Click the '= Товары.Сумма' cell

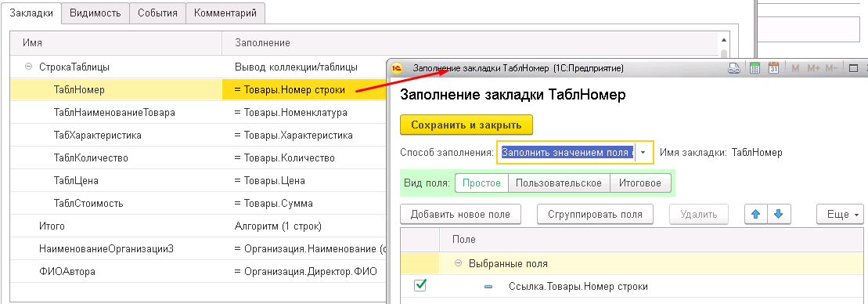304,203
